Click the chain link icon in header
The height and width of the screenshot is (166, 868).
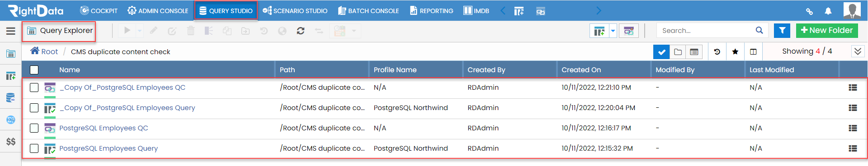(809, 11)
